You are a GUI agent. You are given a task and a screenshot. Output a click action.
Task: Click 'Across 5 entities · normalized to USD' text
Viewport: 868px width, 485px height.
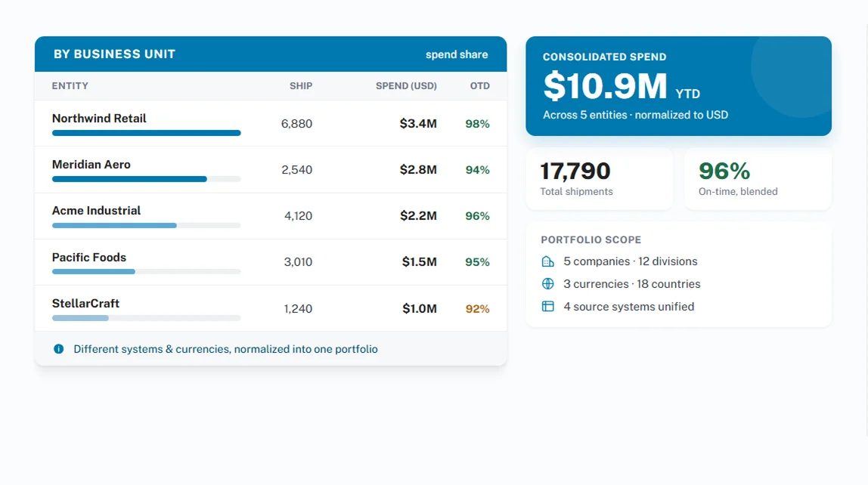(x=635, y=115)
